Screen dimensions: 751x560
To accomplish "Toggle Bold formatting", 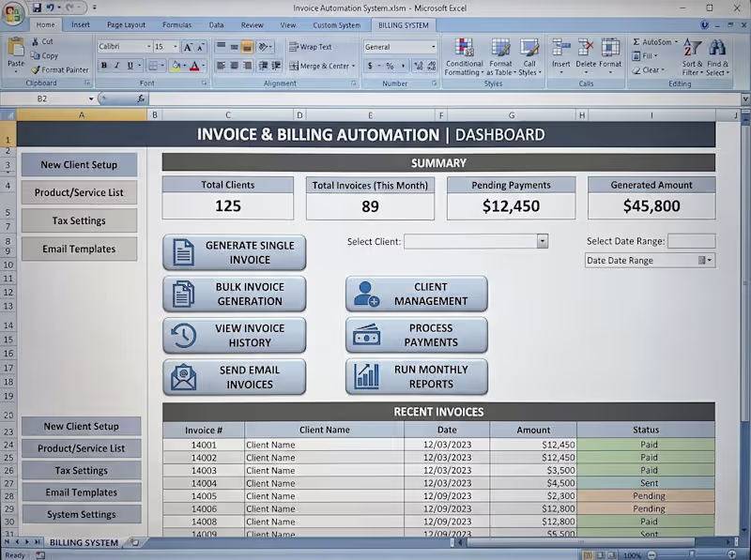I will (x=104, y=66).
